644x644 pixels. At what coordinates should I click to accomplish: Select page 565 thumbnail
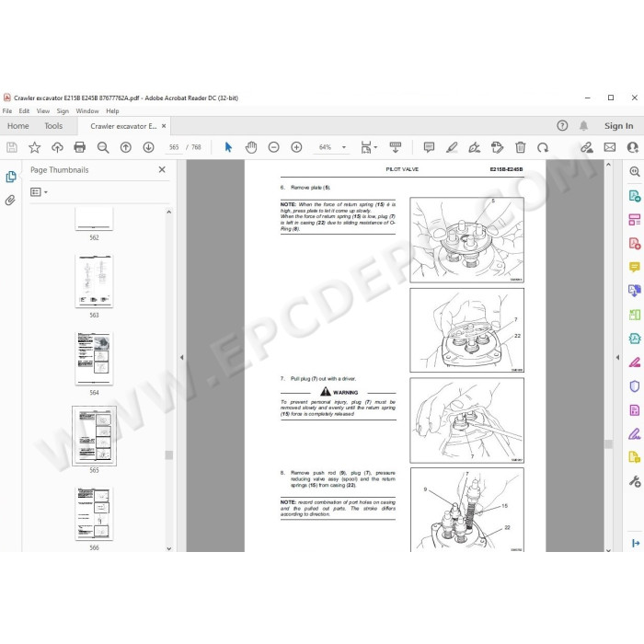(94, 436)
